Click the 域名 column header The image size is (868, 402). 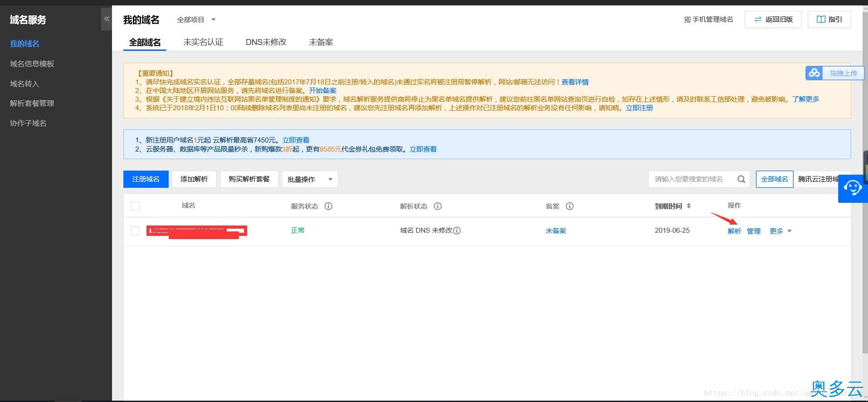[188, 206]
